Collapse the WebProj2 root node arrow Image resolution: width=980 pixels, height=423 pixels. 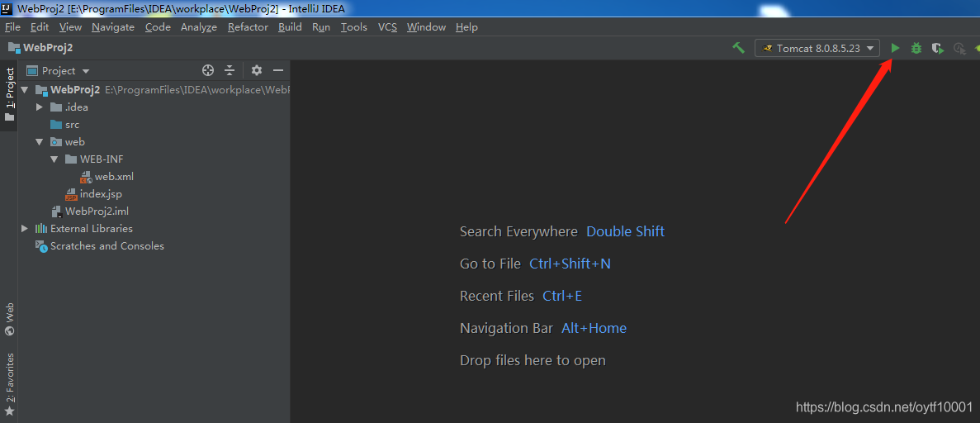(25, 90)
